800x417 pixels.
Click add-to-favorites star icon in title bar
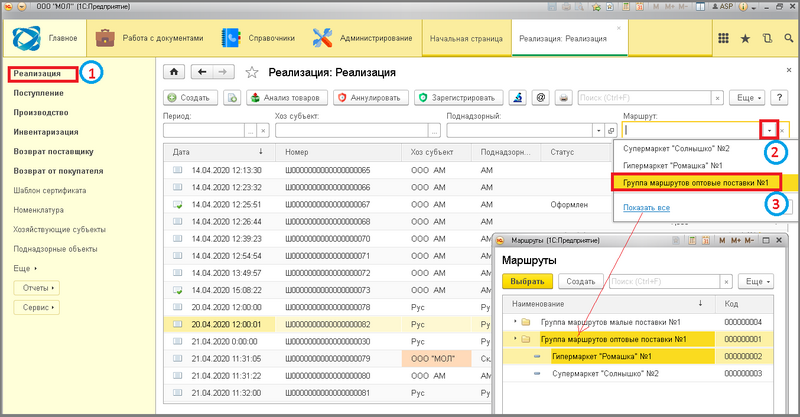[x=595, y=7]
